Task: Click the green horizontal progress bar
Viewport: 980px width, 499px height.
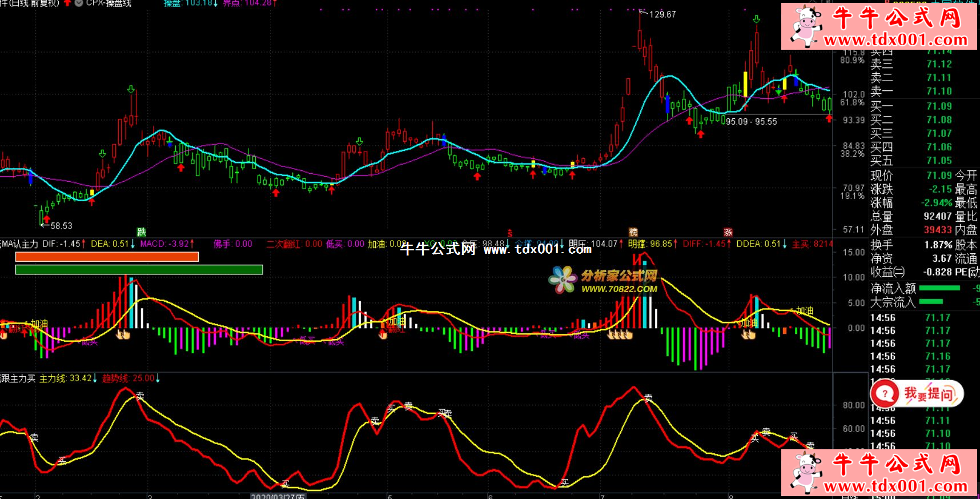Action: point(139,270)
